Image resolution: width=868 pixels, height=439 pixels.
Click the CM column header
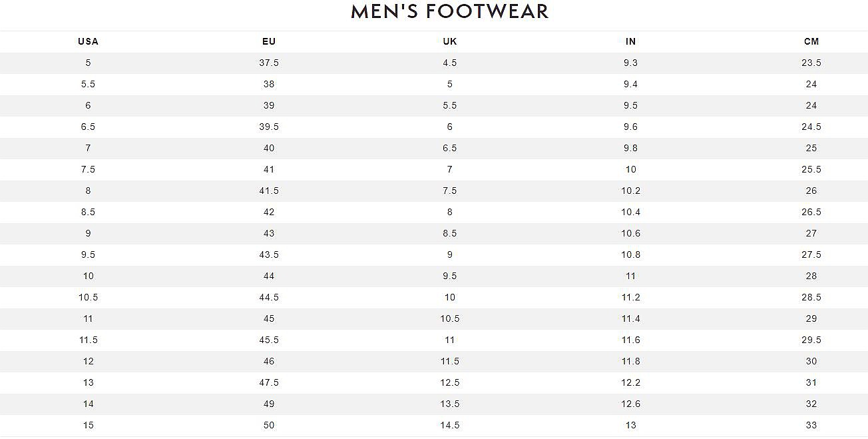(811, 41)
